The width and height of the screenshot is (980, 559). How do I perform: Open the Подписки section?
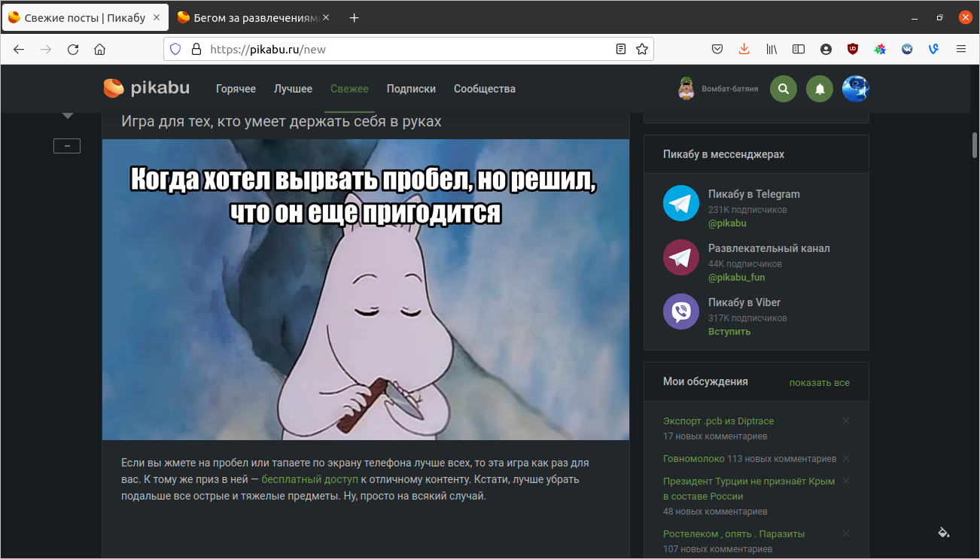click(x=411, y=89)
